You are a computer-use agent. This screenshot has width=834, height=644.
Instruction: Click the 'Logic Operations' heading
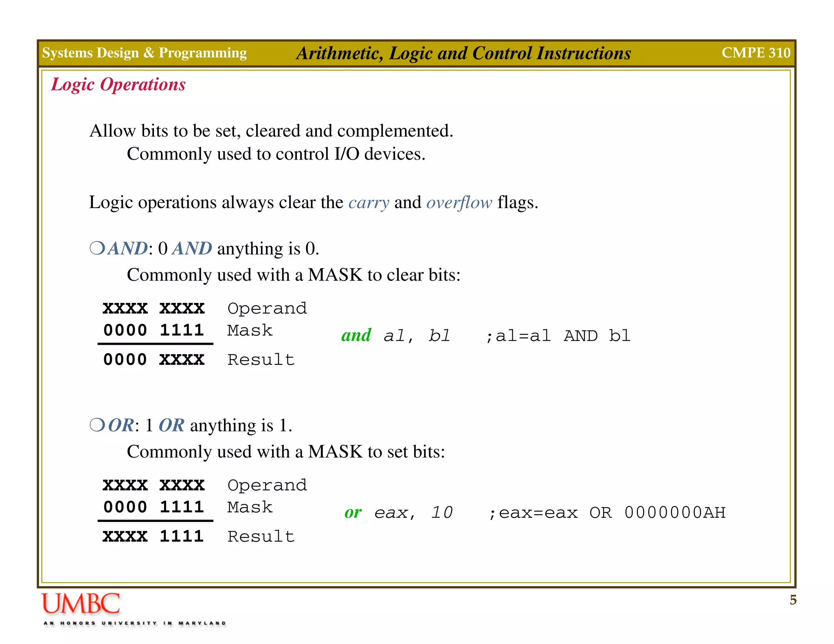click(118, 85)
